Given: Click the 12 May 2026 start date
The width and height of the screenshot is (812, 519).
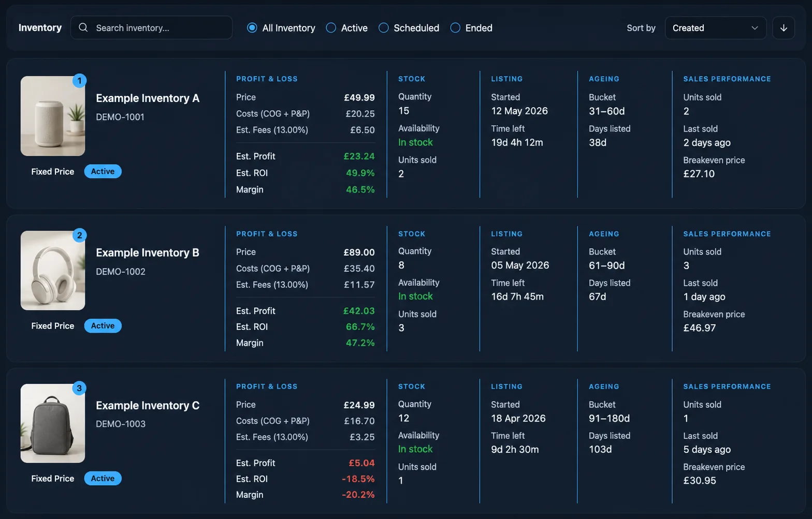Looking at the screenshot, I should [x=519, y=111].
